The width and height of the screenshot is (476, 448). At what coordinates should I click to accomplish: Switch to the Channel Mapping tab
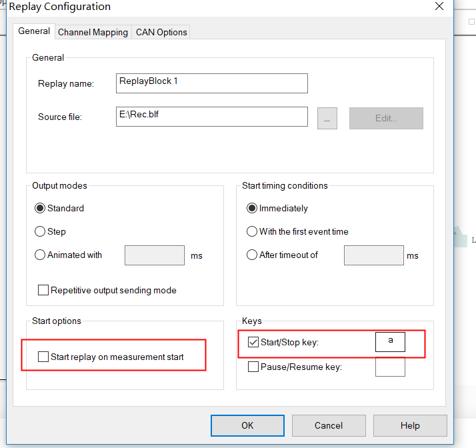point(93,32)
